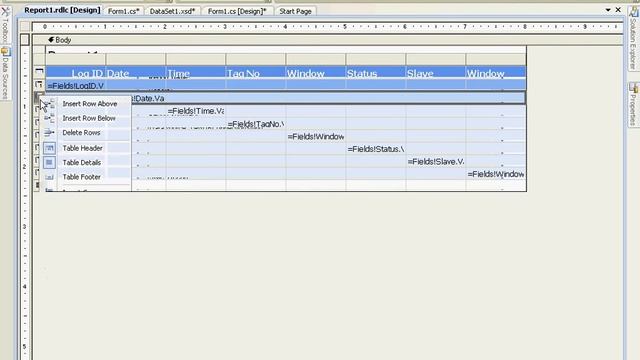Screen dimensions: 640x360
Task: Select the Time header cell
Action: (x=196, y=73)
